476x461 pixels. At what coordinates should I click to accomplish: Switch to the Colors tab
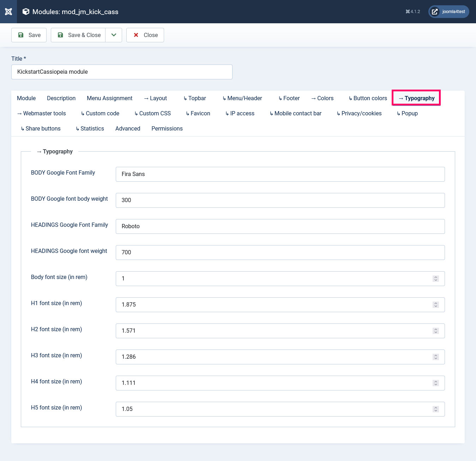click(x=322, y=98)
